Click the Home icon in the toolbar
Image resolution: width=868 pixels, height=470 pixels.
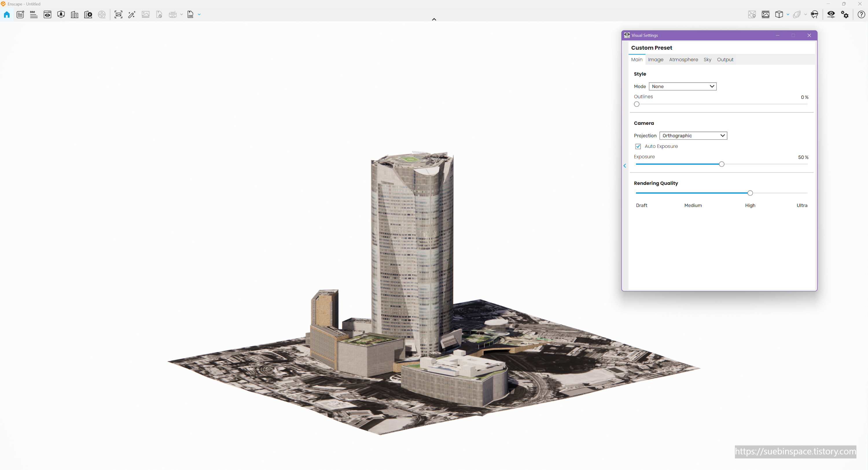pos(7,14)
